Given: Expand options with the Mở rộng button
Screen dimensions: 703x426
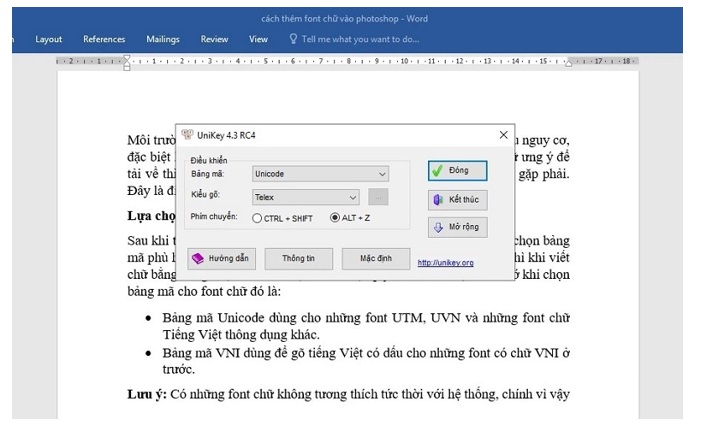Looking at the screenshot, I should click(x=457, y=227).
